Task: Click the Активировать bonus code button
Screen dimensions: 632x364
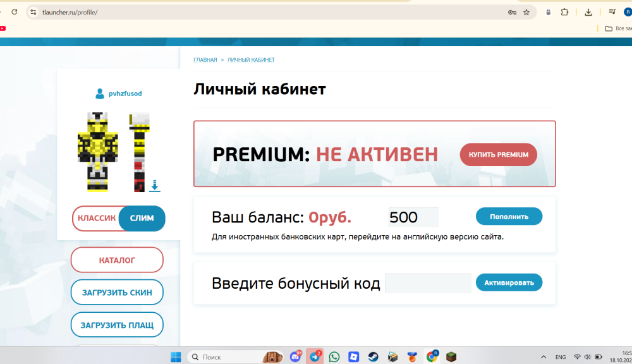Action: coord(509,282)
